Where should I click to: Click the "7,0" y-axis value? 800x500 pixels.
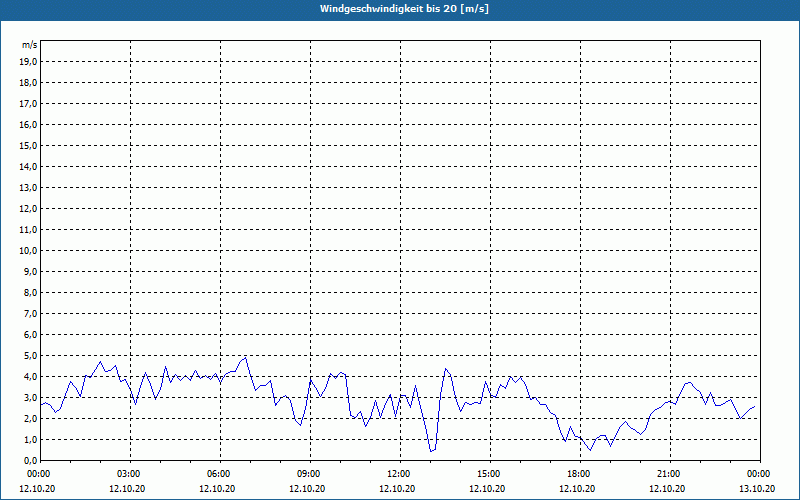[x=30, y=313]
